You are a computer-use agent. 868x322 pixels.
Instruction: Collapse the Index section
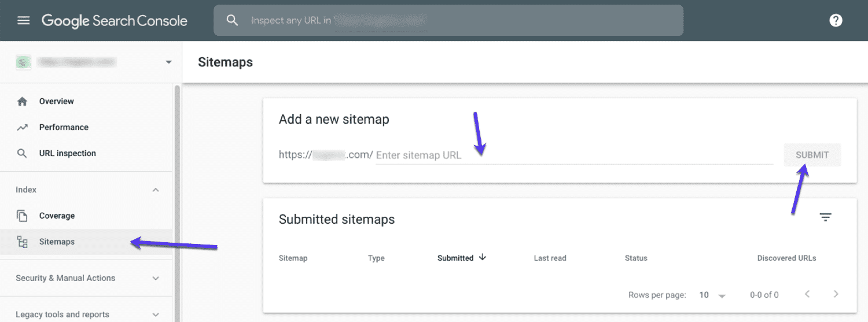(156, 190)
